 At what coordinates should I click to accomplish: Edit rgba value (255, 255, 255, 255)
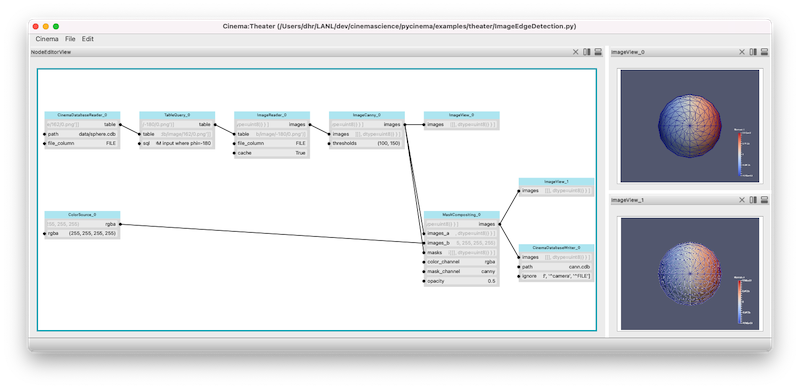tap(92, 233)
